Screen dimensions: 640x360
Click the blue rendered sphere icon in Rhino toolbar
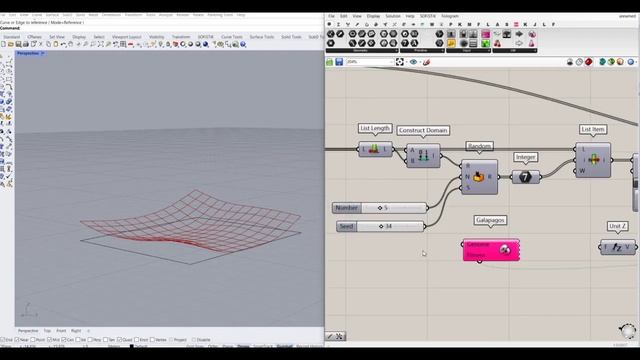206,44
